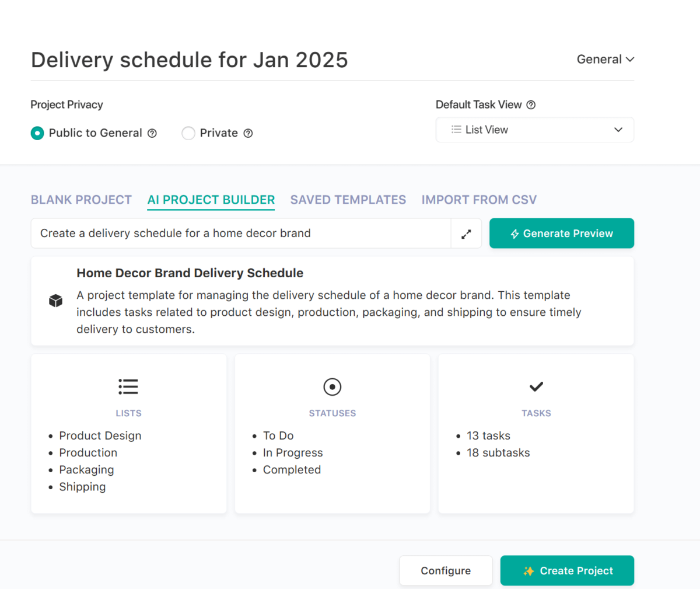The height and width of the screenshot is (589, 700).
Task: Click the help icon beside the Private option
Action: [x=248, y=133]
